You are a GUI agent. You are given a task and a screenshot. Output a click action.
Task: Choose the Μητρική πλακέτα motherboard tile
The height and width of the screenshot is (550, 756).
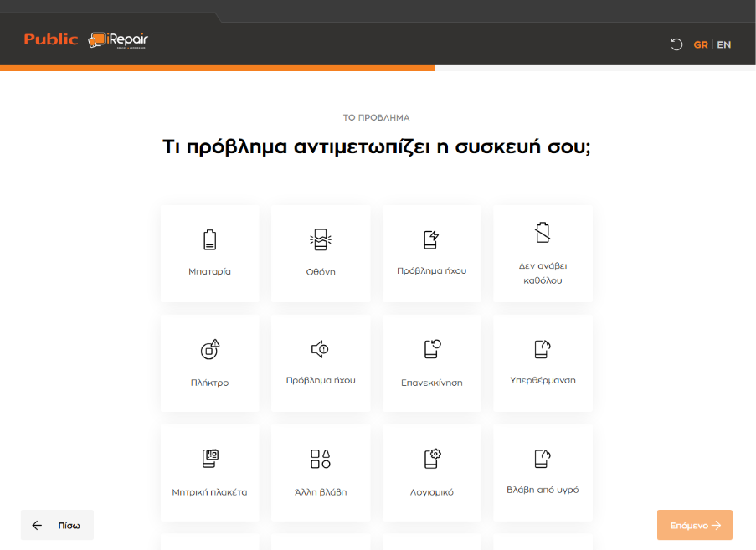tap(209, 472)
